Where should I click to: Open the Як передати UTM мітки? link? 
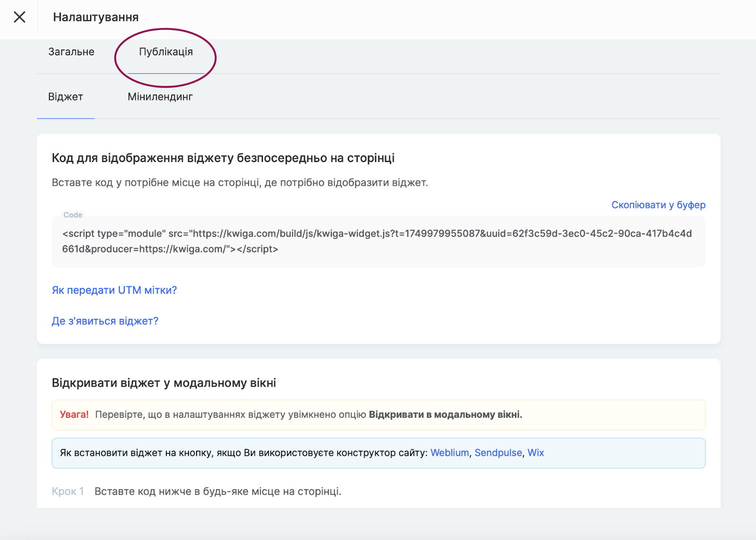click(114, 290)
